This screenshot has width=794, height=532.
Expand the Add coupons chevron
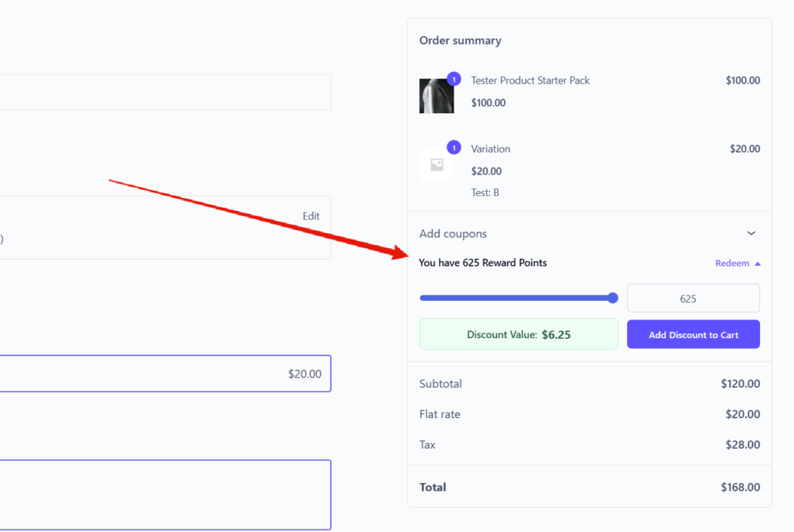pos(751,233)
